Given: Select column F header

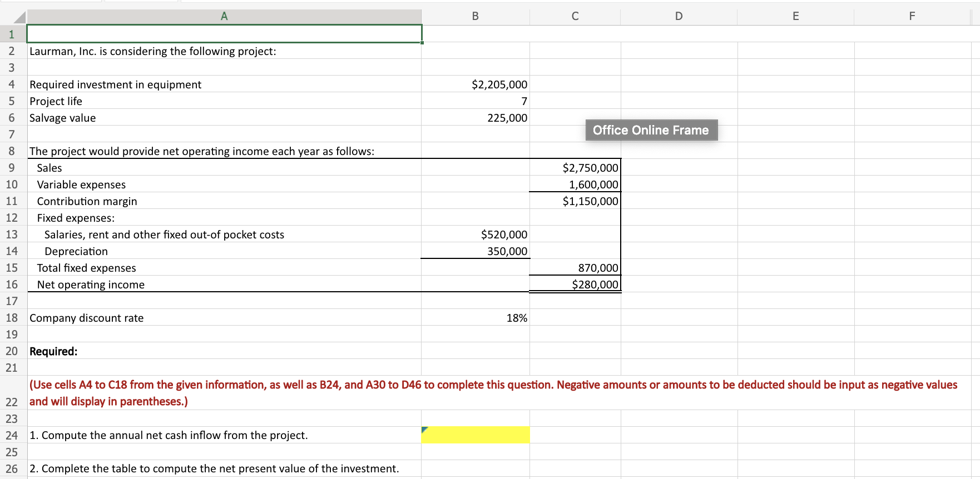Looking at the screenshot, I should pyautogui.click(x=912, y=16).
